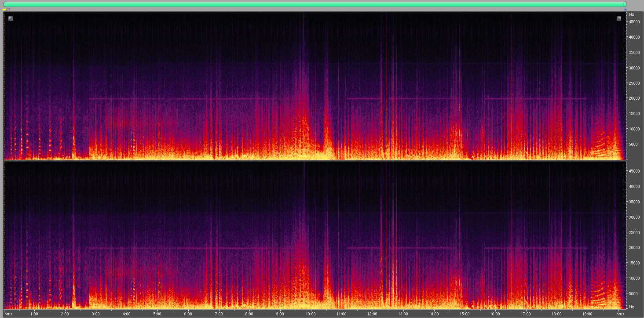Click 20000 on upper channel frequency ruler

pos(633,98)
